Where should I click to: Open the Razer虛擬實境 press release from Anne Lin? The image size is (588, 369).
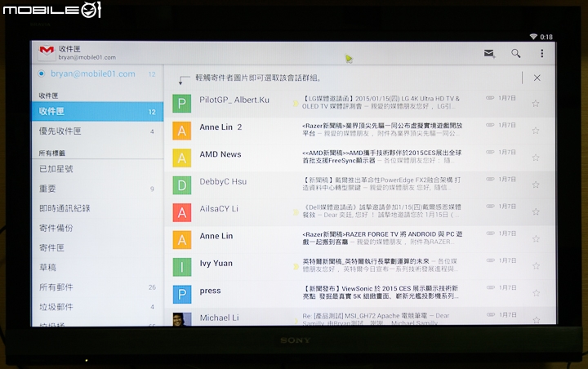click(360, 131)
